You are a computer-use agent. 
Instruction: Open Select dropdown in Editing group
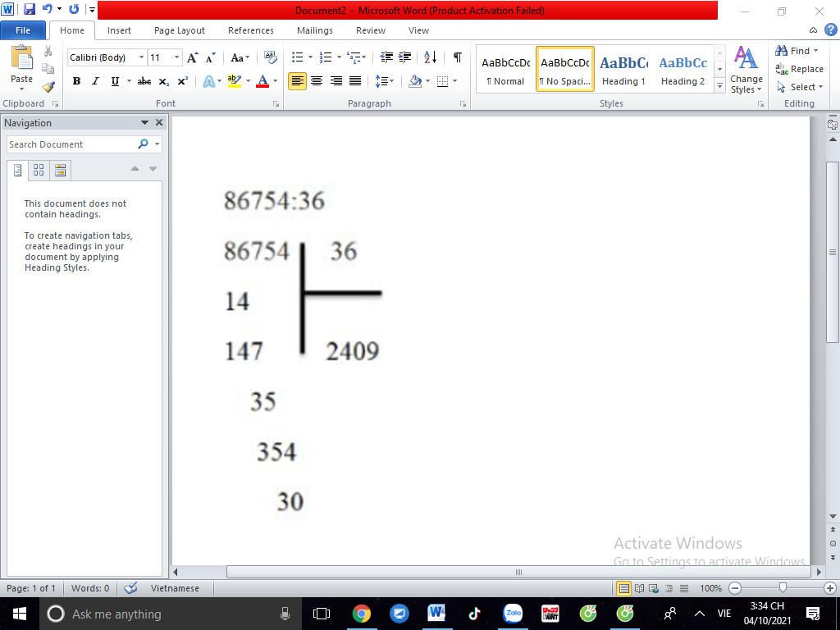point(800,87)
